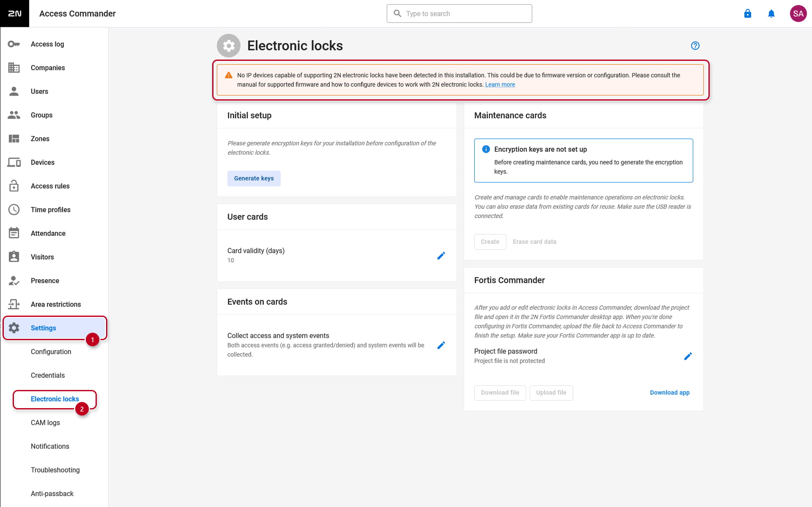Open the Attendance calendar icon
Image resolution: width=812 pixels, height=507 pixels.
pos(14,233)
